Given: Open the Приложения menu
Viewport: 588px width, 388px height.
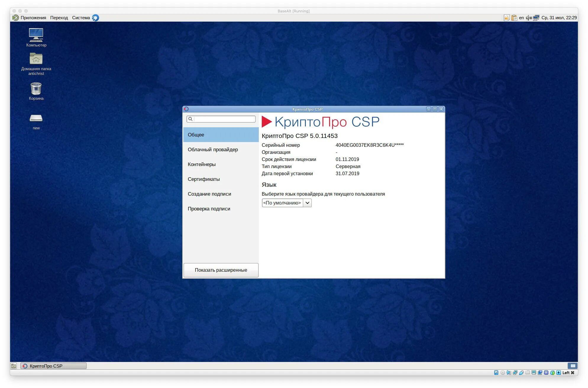Looking at the screenshot, I should [x=33, y=18].
